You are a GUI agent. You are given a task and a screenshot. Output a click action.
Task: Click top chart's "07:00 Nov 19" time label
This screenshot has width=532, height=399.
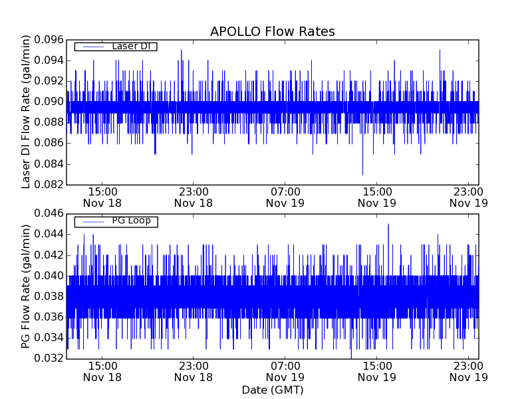coord(285,197)
